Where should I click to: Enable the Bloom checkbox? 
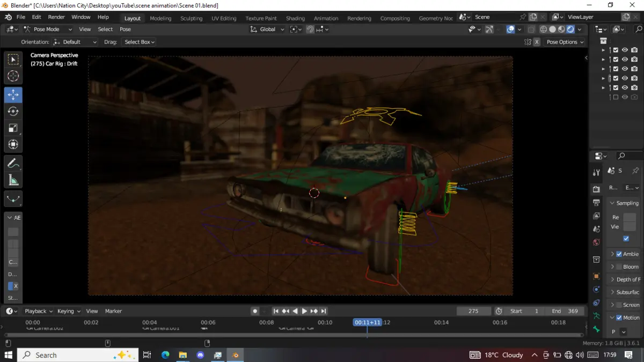click(x=619, y=267)
